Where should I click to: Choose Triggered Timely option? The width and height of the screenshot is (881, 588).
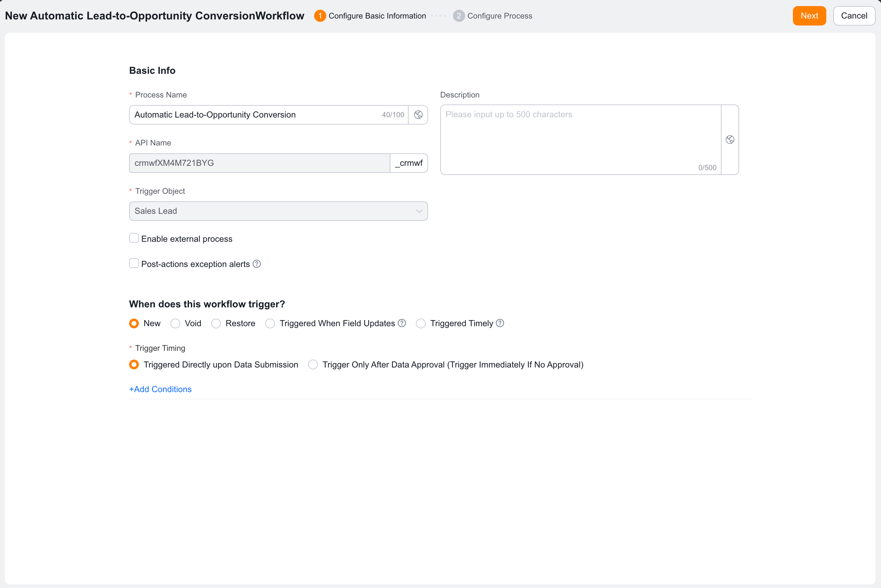(x=421, y=323)
